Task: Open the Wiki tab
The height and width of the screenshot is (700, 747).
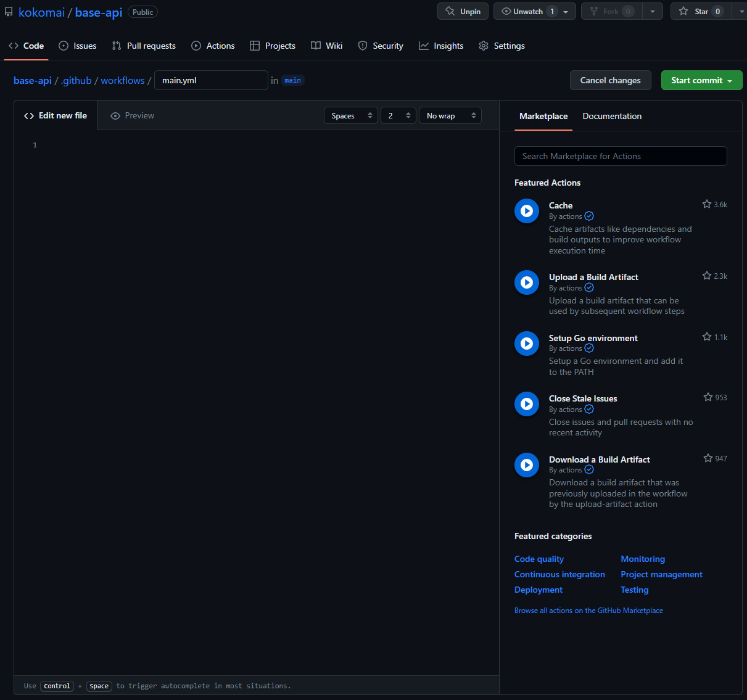Action: (327, 46)
